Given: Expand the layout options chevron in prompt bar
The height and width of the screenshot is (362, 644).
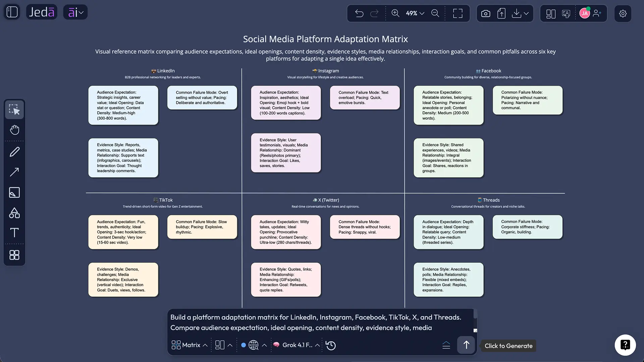Looking at the screenshot, I should pyautogui.click(x=230, y=345).
